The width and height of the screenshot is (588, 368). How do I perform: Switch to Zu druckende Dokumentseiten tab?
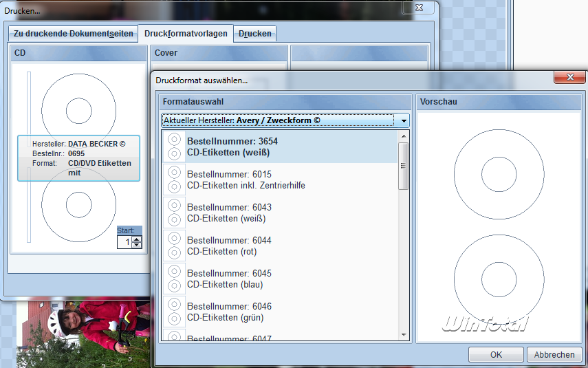74,34
